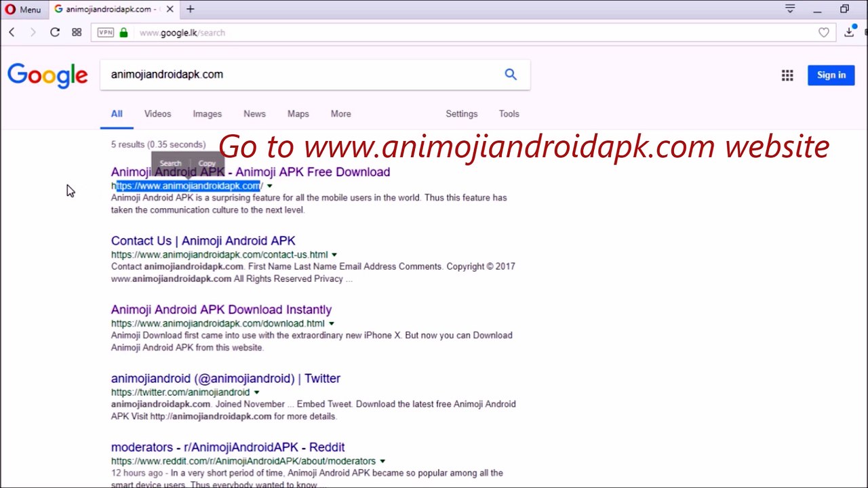This screenshot has height=488, width=868.
Task: Expand dropdown arrow beside download.html URL
Action: coord(331,324)
